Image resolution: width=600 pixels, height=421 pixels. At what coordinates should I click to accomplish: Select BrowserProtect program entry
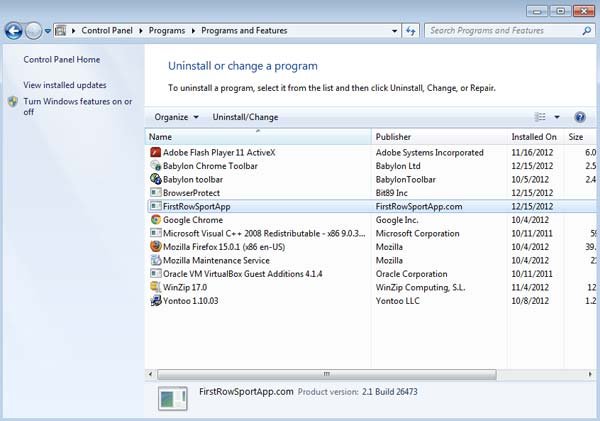point(191,193)
